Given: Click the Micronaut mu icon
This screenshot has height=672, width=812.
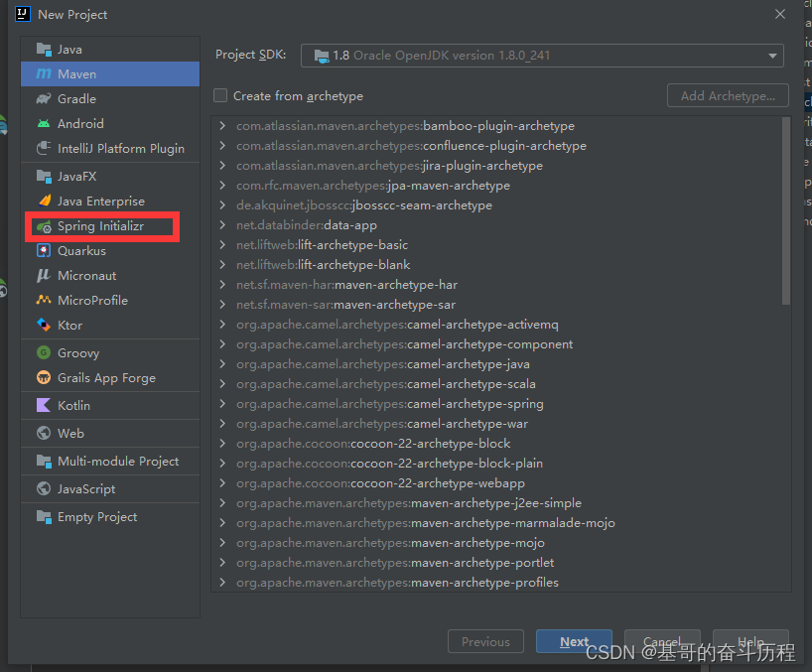Looking at the screenshot, I should point(44,275).
